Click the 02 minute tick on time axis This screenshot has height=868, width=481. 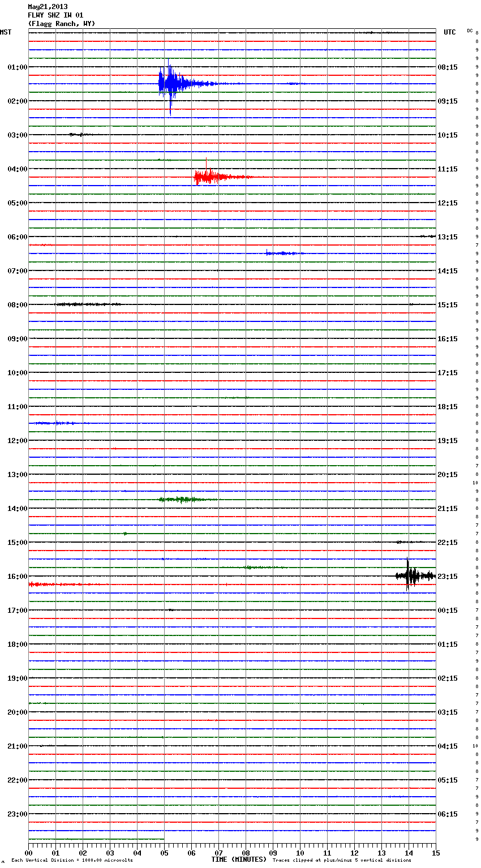point(83,853)
